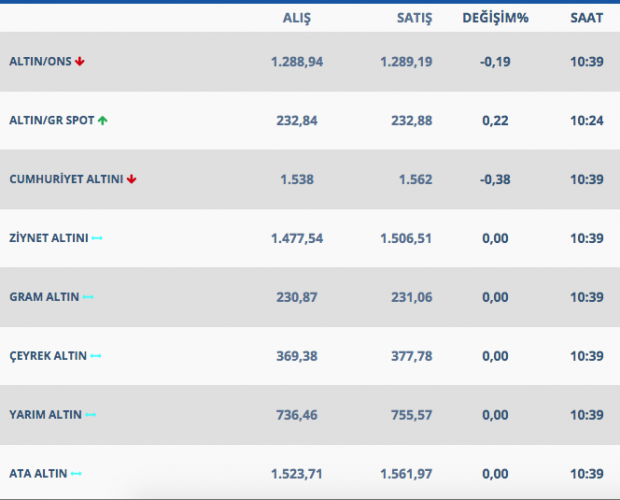Click the sideways arrow beside GRAM ALTIN
The width and height of the screenshot is (620, 500).
click(88, 297)
